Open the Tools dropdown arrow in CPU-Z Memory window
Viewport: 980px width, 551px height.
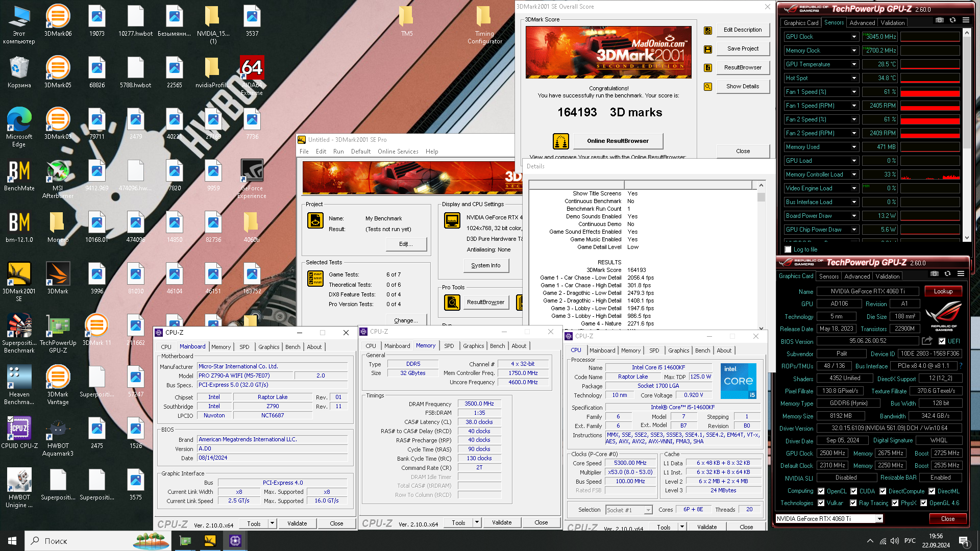(477, 522)
